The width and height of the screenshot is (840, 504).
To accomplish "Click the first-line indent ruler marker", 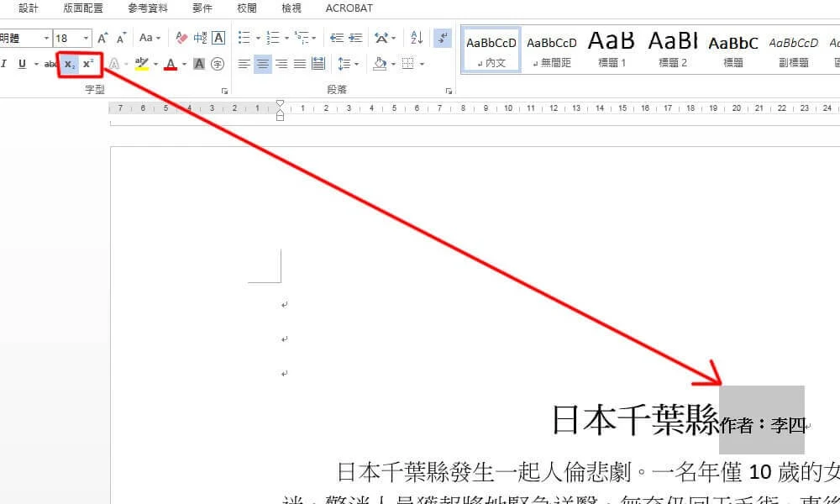I will pos(280,102).
